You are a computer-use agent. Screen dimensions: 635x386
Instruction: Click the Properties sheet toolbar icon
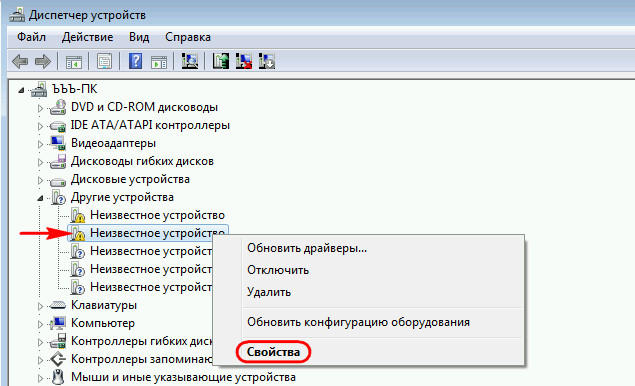pyautogui.click(x=104, y=62)
